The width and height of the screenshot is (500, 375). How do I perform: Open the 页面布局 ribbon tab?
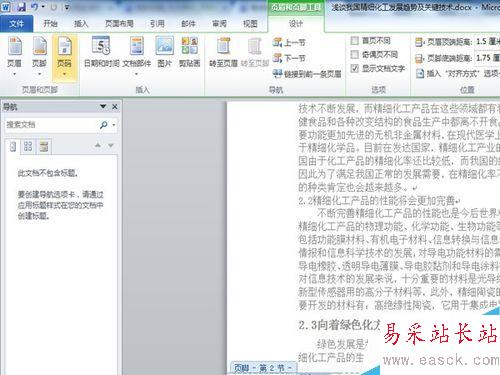coord(119,24)
